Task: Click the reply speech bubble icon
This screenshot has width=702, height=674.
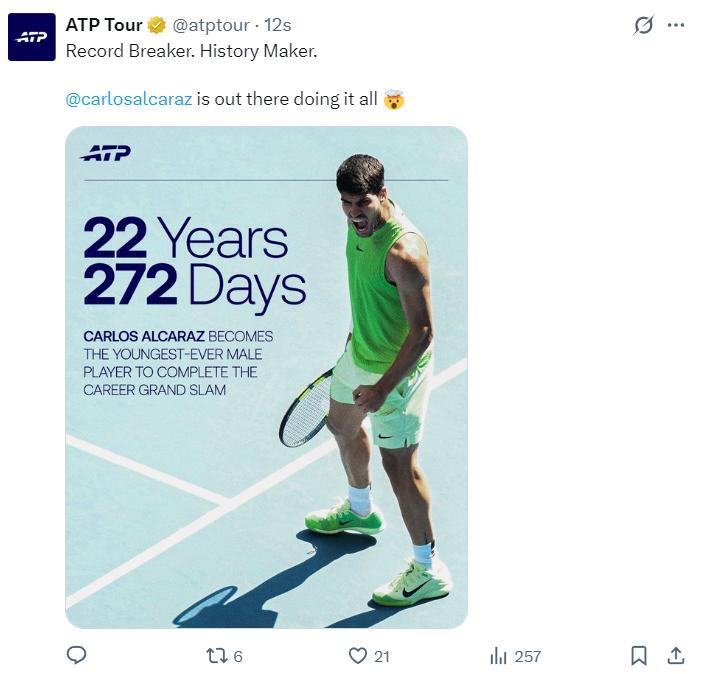Action: tap(76, 655)
